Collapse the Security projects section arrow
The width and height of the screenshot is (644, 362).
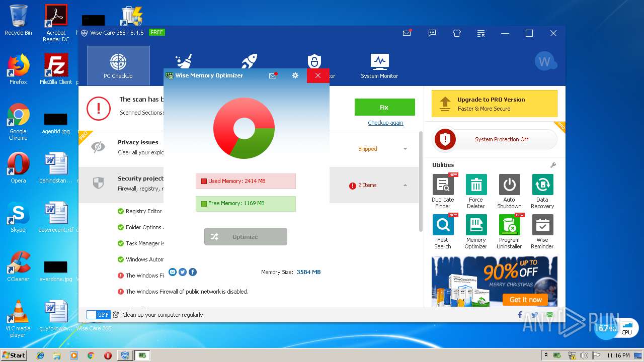coord(406,185)
